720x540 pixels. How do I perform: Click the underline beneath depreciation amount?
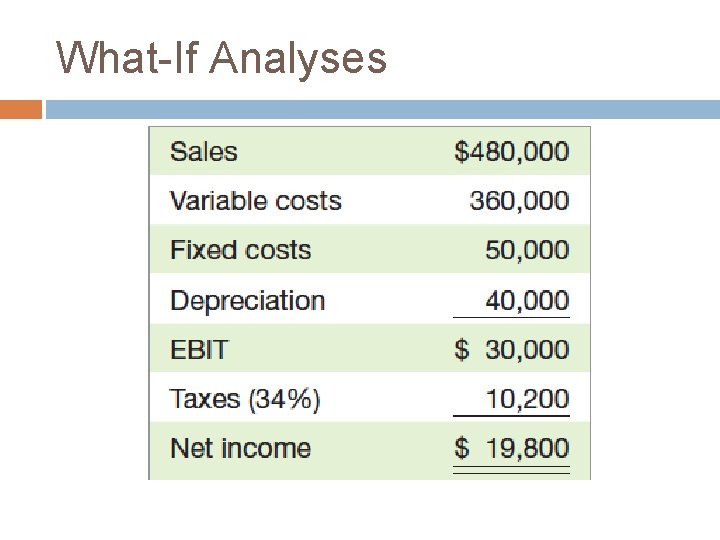(511, 318)
